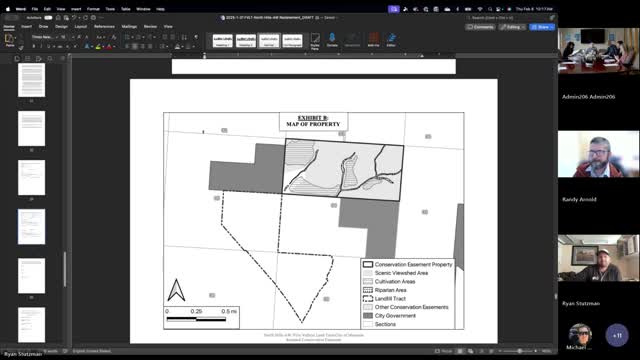Switch to the Review ribbon tab
Screen dimensions: 640x360
[150, 27]
